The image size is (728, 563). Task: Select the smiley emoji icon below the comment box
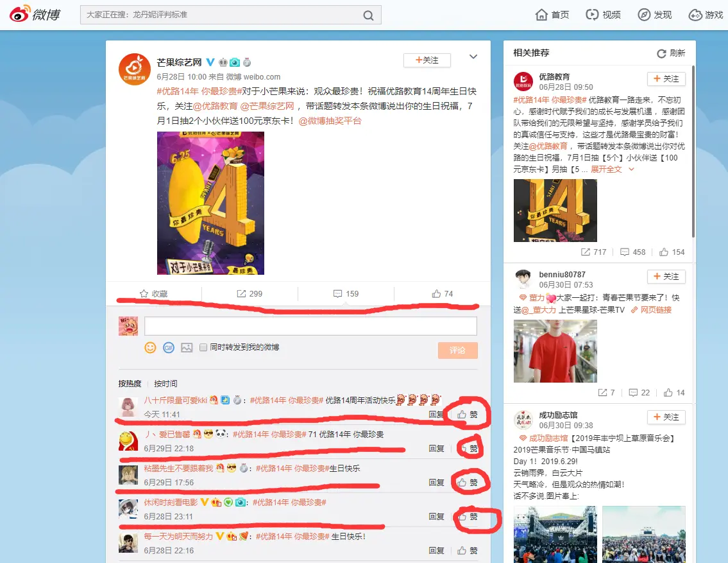tap(150, 347)
